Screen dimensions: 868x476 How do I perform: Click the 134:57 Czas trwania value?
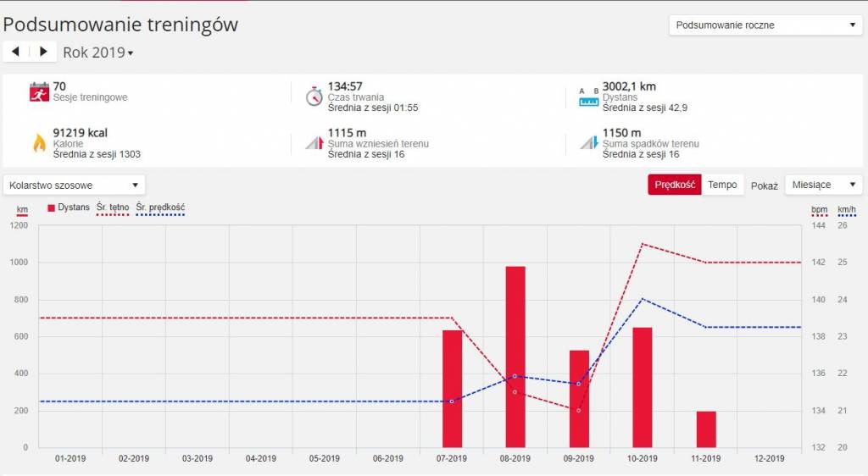click(x=345, y=86)
